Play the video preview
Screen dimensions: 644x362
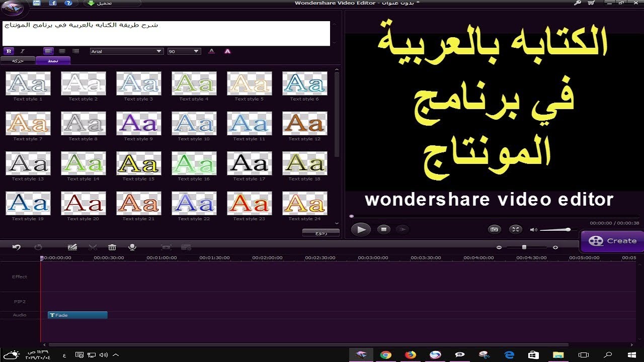pyautogui.click(x=360, y=229)
